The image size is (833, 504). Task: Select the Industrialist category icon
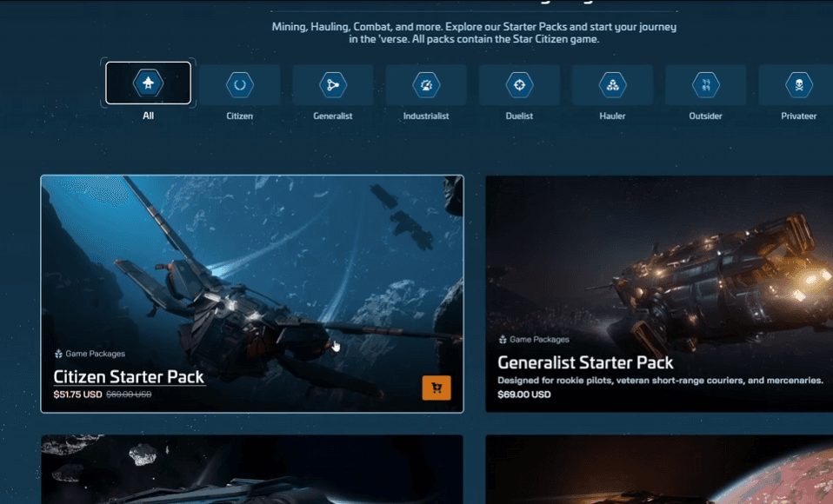[x=426, y=84]
